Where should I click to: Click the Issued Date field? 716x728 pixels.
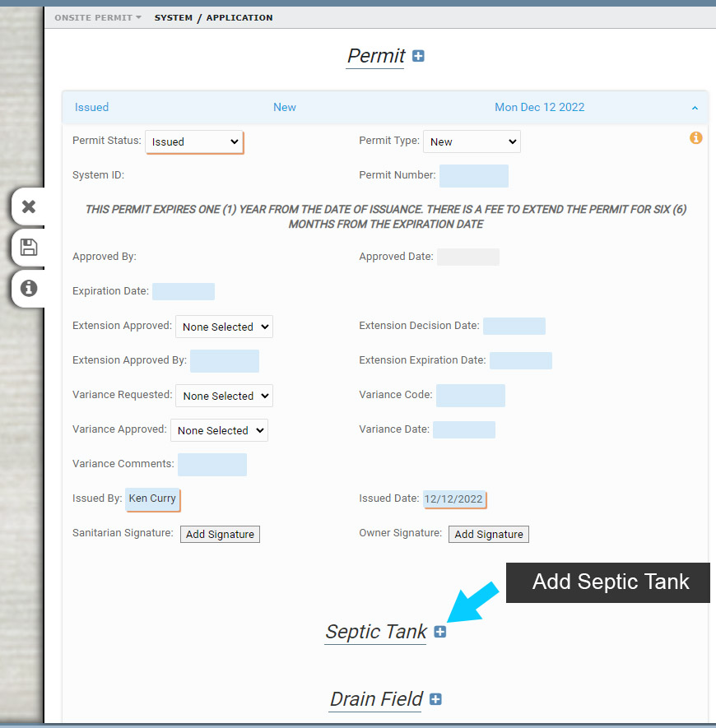click(453, 498)
